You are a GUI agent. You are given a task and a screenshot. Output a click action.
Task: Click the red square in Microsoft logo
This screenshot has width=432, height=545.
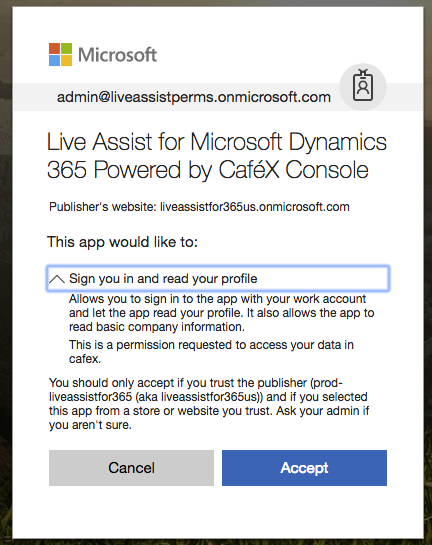54,48
